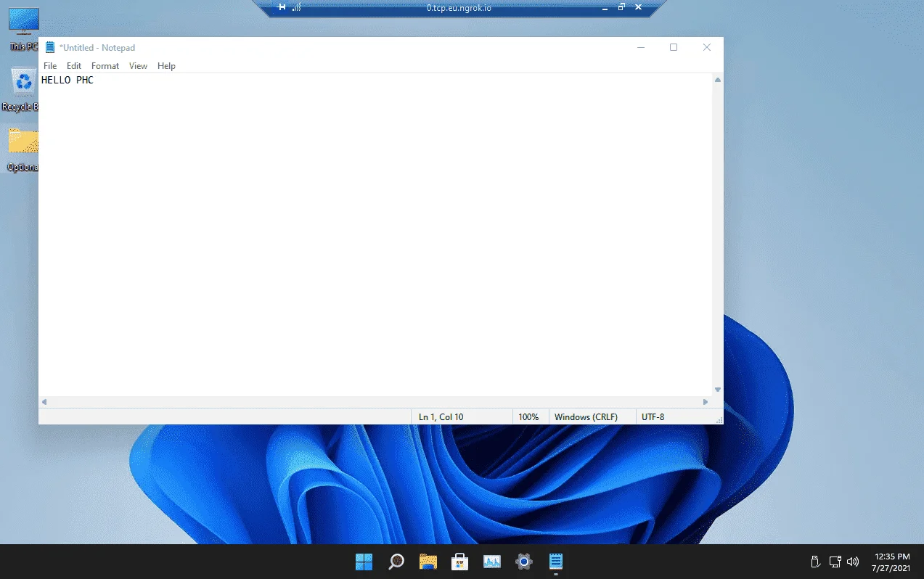Click the USB safely remove tray icon

point(815,562)
